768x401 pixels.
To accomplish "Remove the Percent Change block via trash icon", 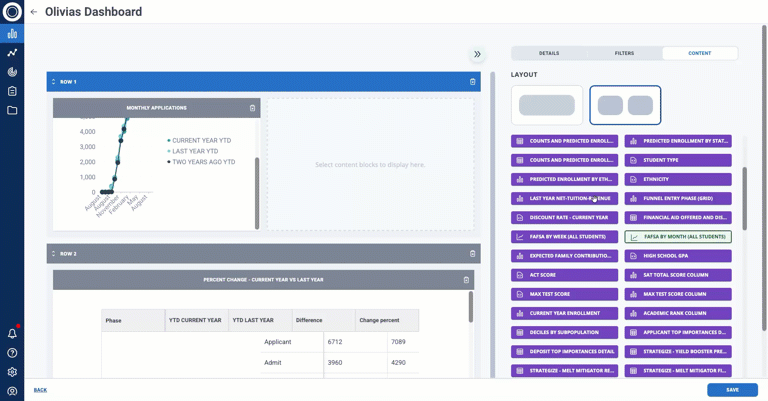I will pyautogui.click(x=466, y=280).
